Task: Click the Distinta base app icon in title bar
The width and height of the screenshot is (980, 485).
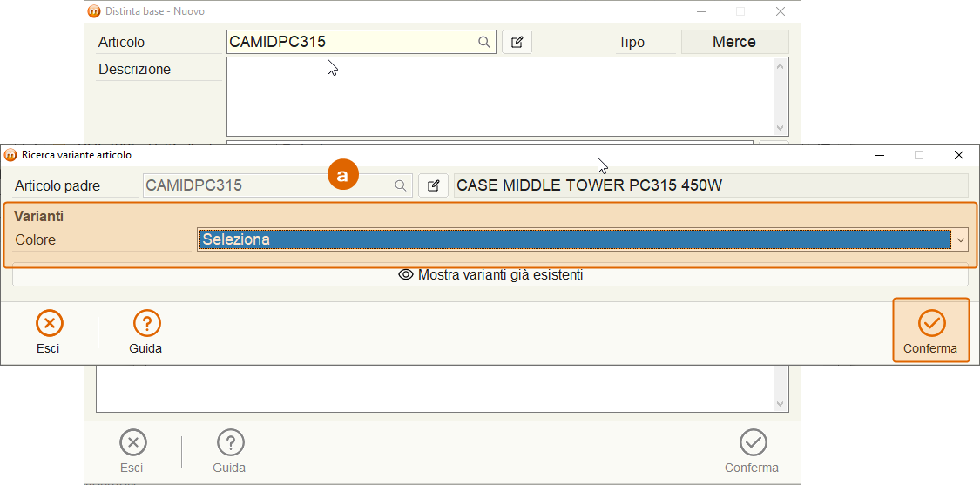Action: coord(94,11)
